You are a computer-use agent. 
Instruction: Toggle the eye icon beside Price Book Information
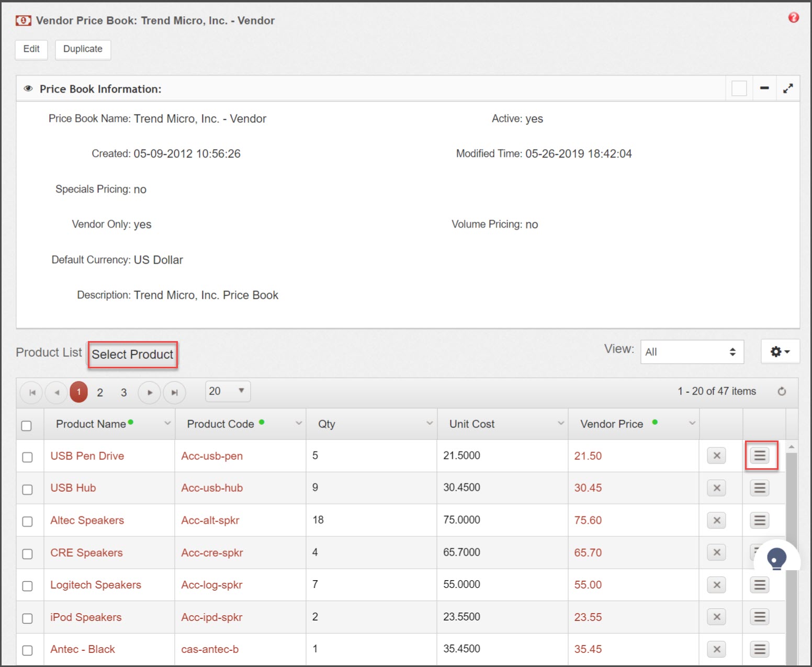(x=28, y=89)
